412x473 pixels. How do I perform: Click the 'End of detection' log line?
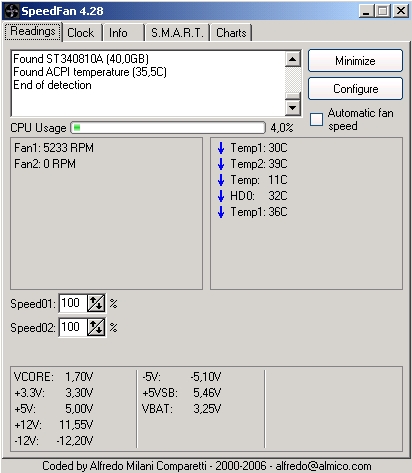coord(52,85)
